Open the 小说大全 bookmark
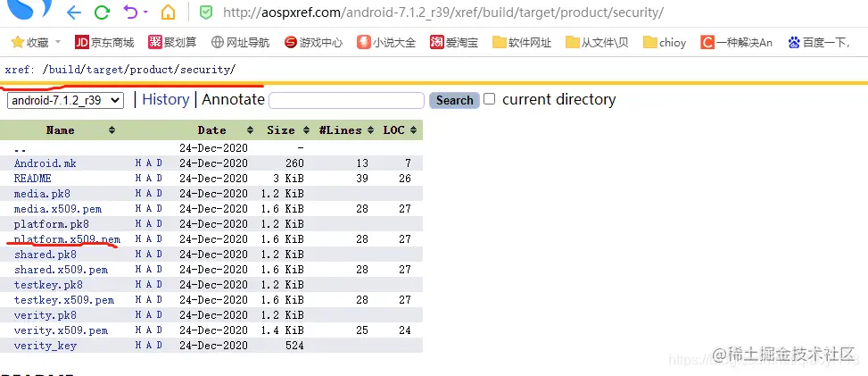The width and height of the screenshot is (868, 376). coord(386,42)
